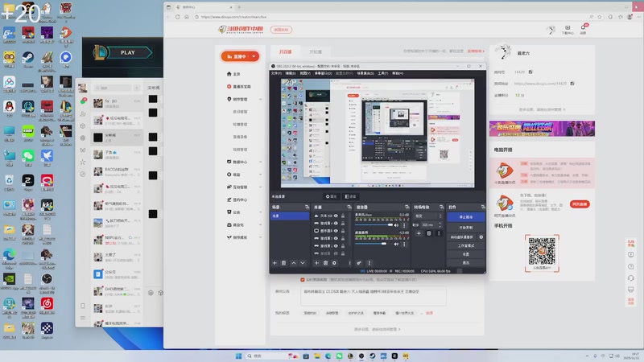
Task: Click the Windows Start button on taskbar
Action: pyautogui.click(x=238, y=356)
